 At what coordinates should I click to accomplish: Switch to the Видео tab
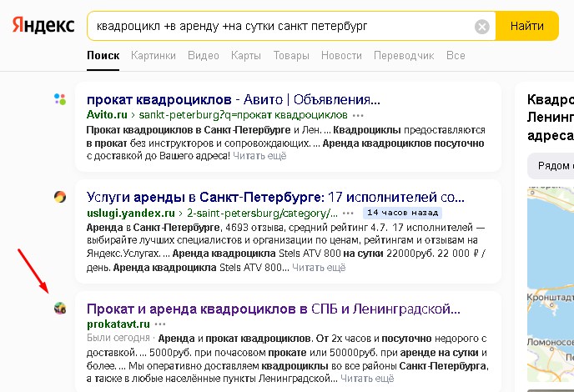(x=204, y=56)
